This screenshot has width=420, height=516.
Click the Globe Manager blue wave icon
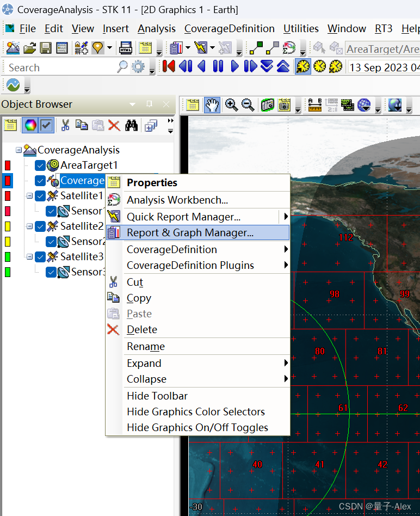13,85
